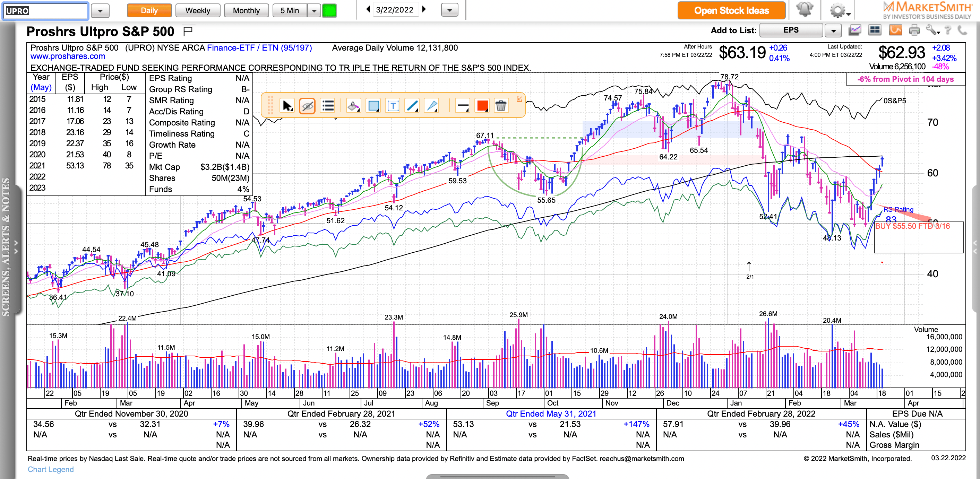
Task: Click the phone contact icon
Action: point(962,30)
